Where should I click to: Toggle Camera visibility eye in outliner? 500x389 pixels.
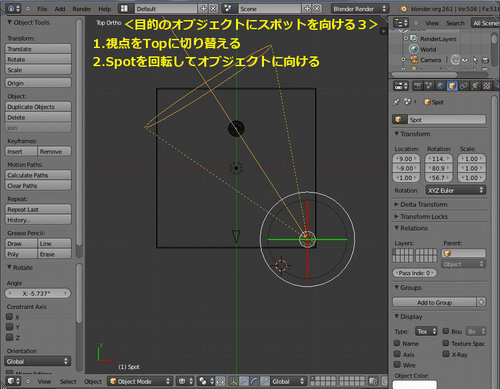click(464, 60)
